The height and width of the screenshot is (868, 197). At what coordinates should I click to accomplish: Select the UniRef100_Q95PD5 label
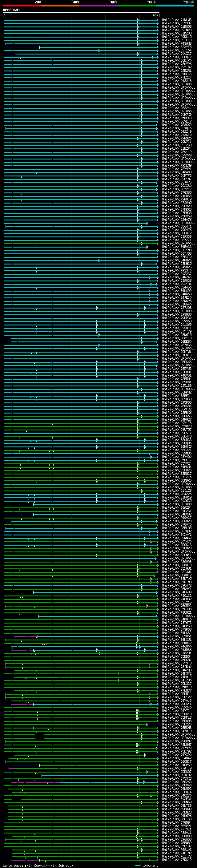[177, 403]
